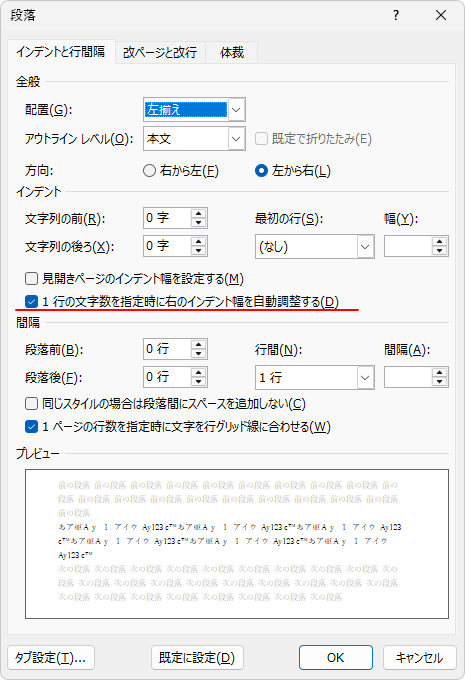The height and width of the screenshot is (680, 465).
Task: Decrease the 文字列の後ろ indent value
Action: coord(199,251)
